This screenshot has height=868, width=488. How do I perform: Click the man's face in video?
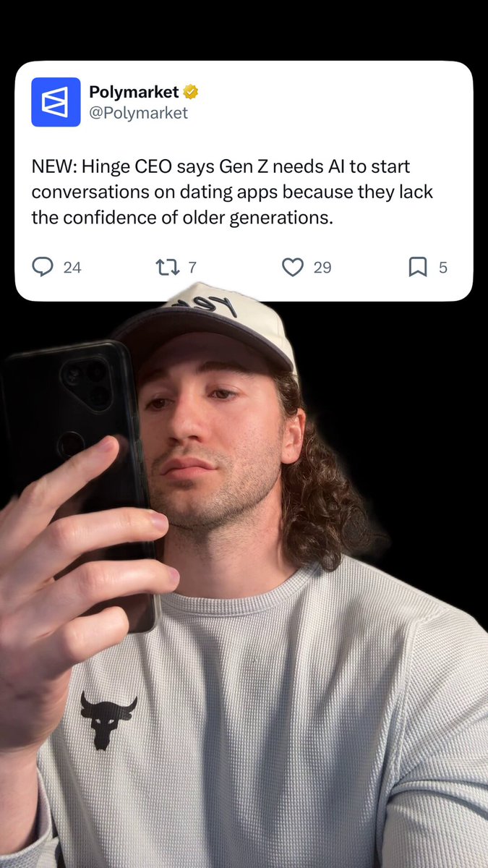217,448
